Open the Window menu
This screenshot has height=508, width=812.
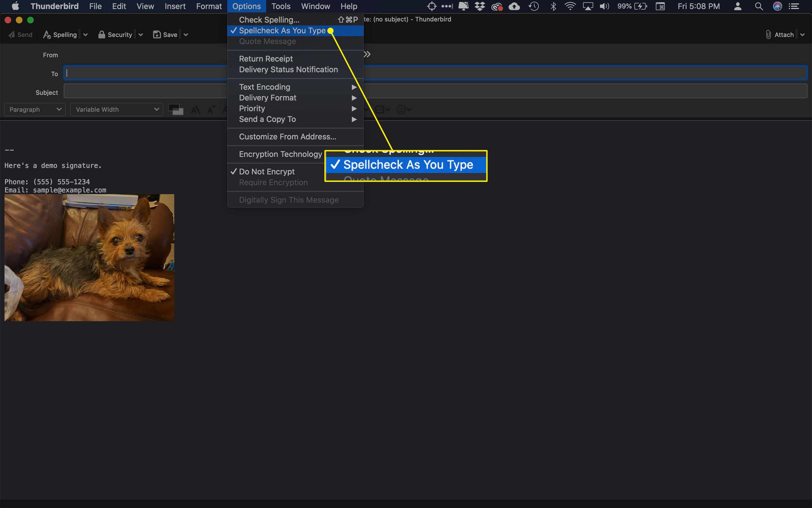point(316,6)
